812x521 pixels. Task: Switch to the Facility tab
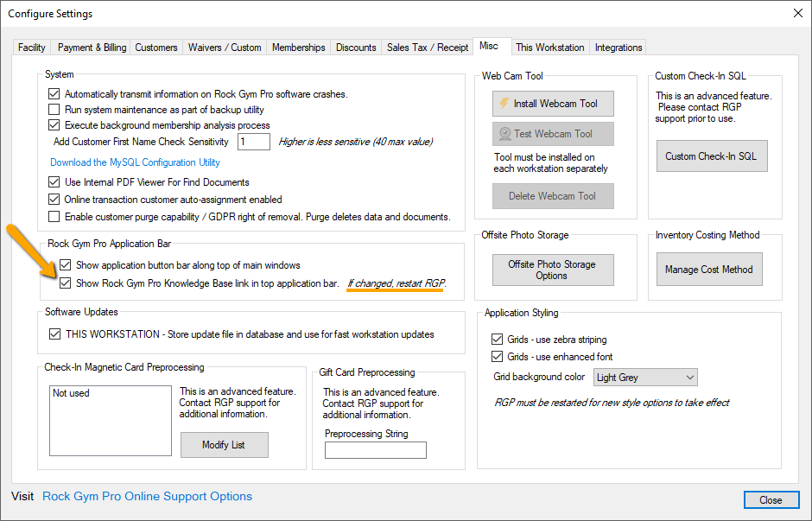pyautogui.click(x=32, y=48)
